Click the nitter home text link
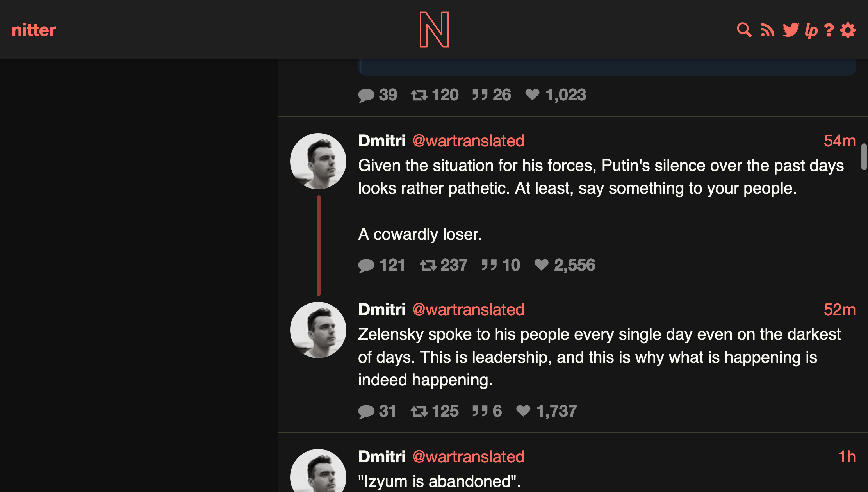The image size is (868, 492). 34,30
